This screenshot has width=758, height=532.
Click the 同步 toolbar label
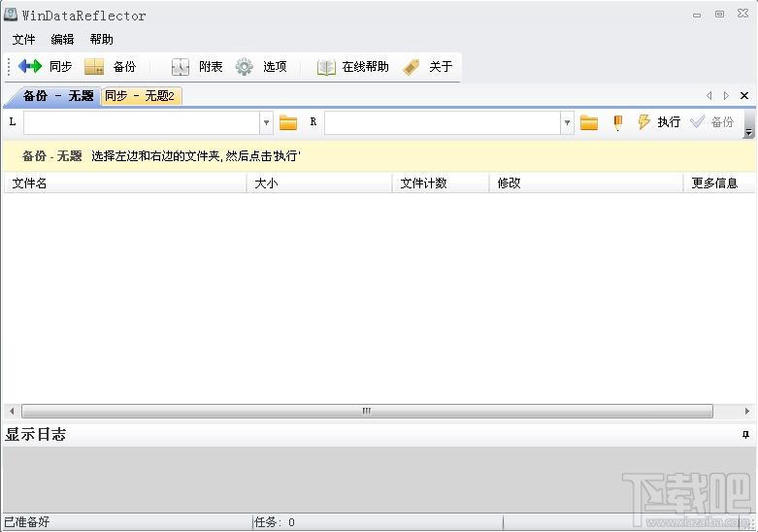(61, 66)
